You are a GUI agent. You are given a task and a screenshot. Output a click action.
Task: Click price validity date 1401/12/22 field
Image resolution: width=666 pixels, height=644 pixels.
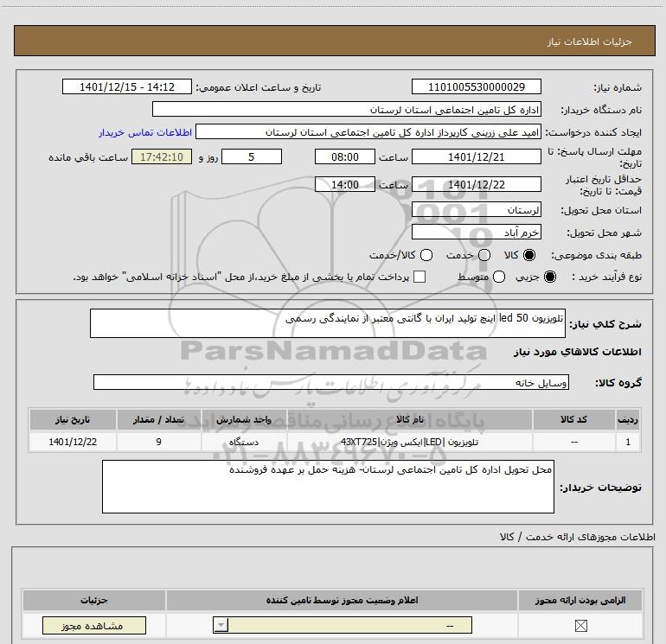(476, 184)
